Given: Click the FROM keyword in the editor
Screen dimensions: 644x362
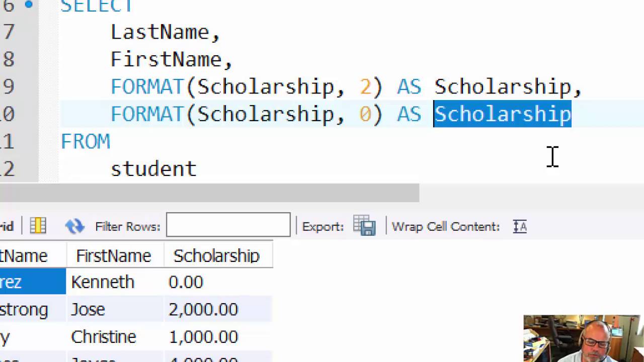Looking at the screenshot, I should pyautogui.click(x=86, y=141).
